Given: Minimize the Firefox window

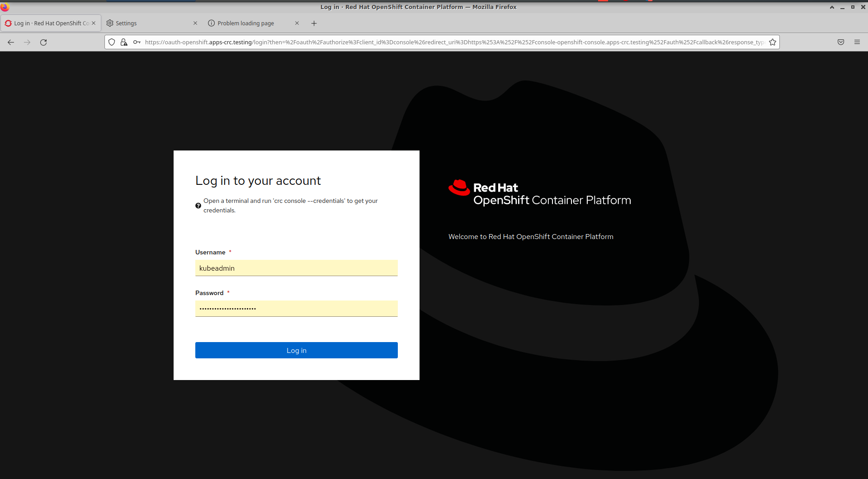Looking at the screenshot, I should [x=842, y=7].
